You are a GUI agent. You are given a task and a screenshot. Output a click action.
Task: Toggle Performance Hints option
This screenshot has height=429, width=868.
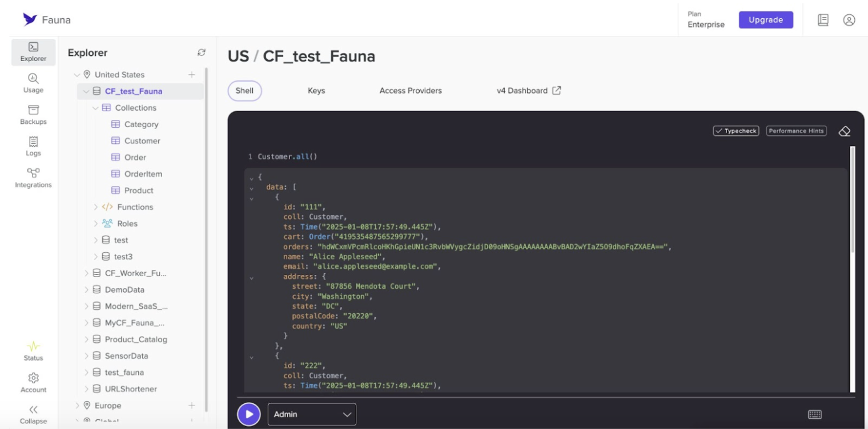796,131
